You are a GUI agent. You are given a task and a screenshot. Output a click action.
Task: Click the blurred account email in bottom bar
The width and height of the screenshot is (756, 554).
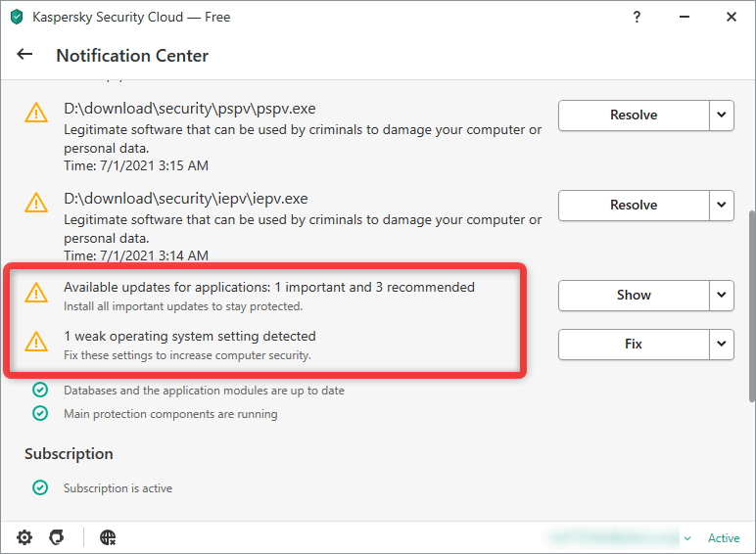click(x=614, y=537)
